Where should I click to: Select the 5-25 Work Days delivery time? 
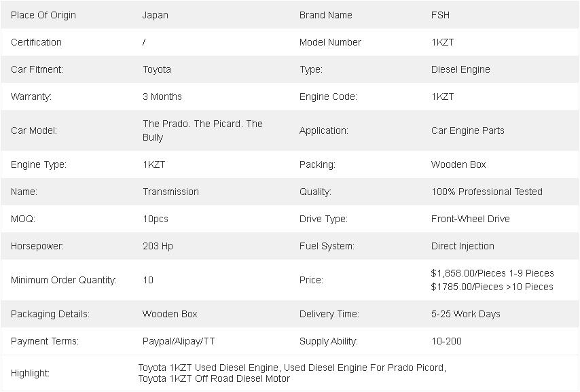(x=465, y=315)
